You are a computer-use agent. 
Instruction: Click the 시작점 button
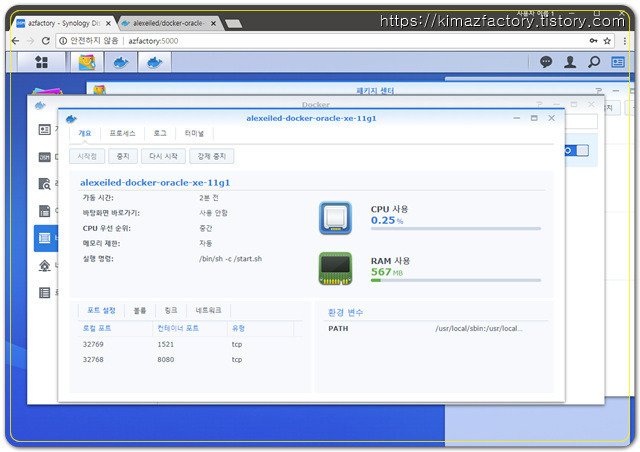(87, 156)
